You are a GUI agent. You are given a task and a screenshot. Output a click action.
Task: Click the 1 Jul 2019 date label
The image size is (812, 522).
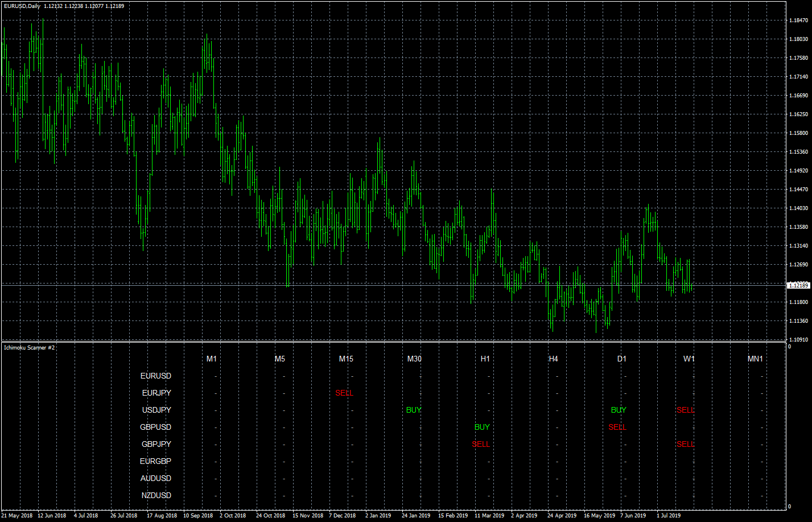point(669,516)
